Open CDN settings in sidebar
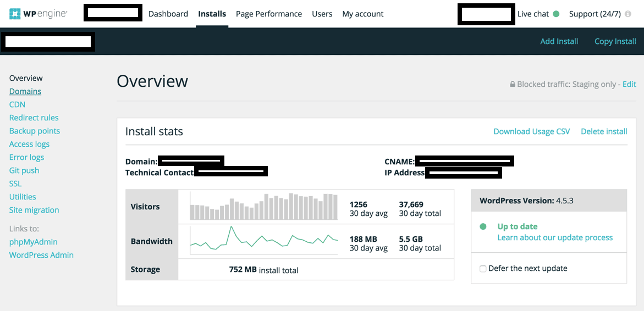 point(17,104)
